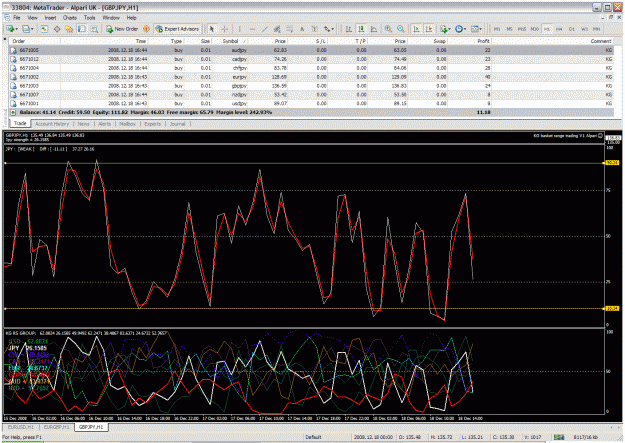Toggle chart Auto Scroll icon
Image resolution: width=625 pixels, height=443 pixels.
(416, 29)
